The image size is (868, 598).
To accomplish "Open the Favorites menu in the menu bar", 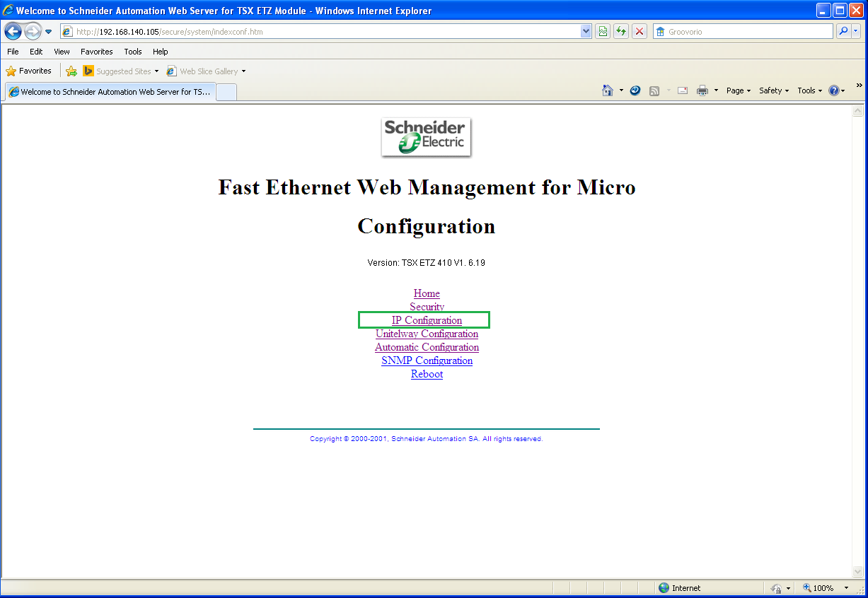I will tap(97, 52).
